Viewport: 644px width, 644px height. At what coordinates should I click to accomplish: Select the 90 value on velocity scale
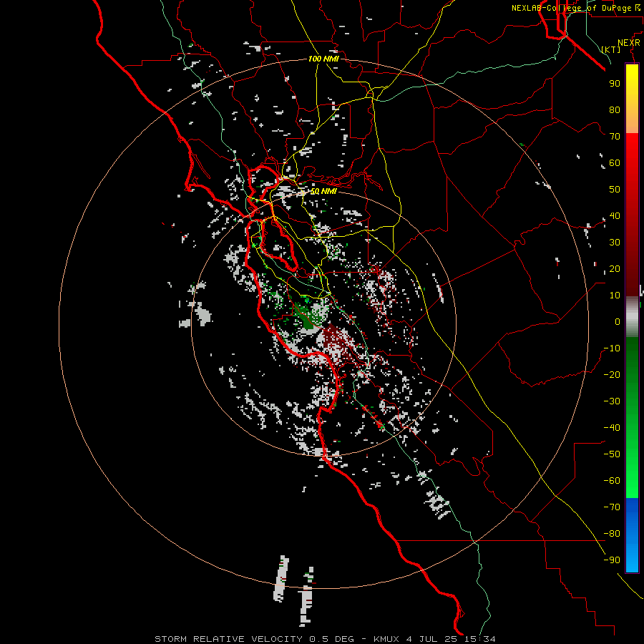(x=615, y=84)
